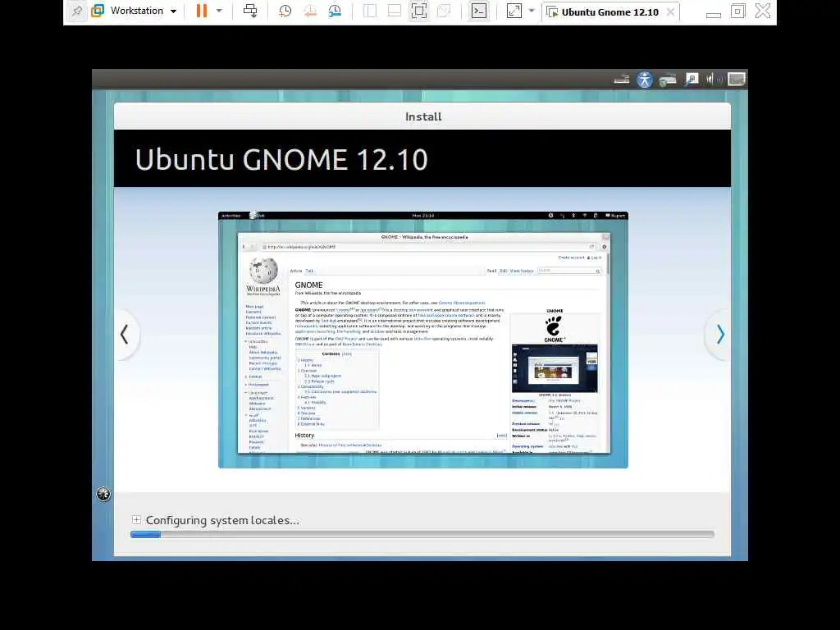This screenshot has width=840, height=630.
Task: Open the accessibility menu in guest panel
Action: click(645, 80)
